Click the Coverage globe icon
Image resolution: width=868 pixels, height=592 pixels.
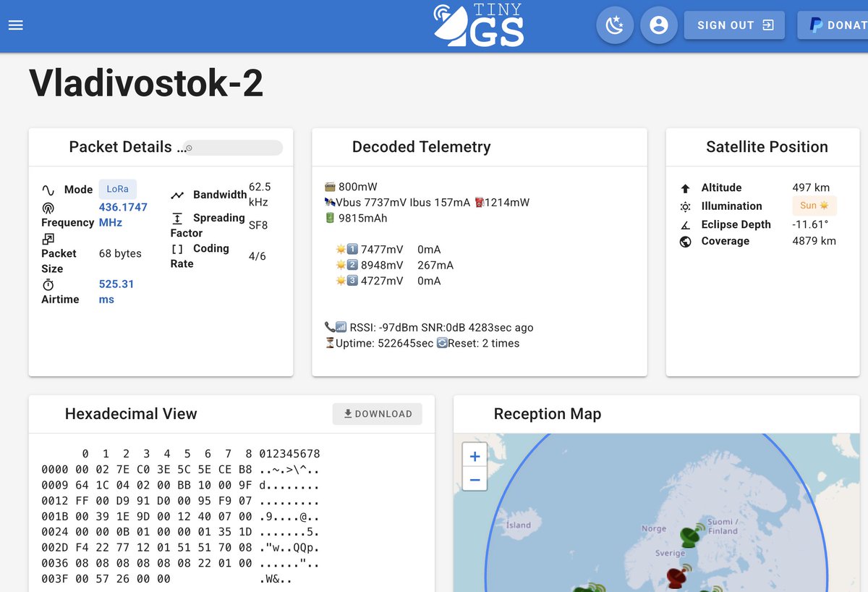[686, 242]
